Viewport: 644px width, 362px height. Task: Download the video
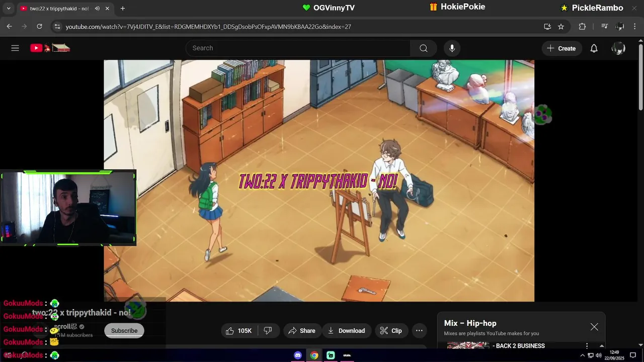coord(347,330)
